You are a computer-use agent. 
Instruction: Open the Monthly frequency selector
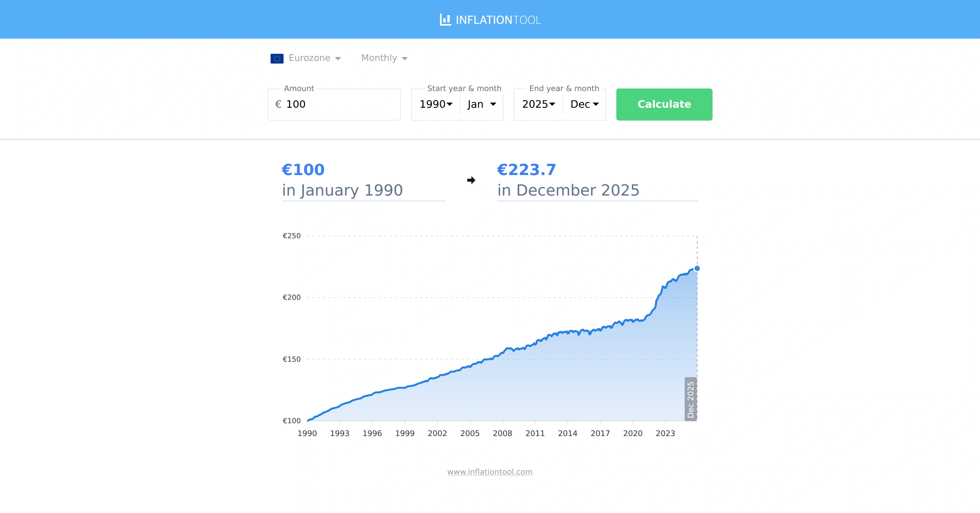(384, 58)
